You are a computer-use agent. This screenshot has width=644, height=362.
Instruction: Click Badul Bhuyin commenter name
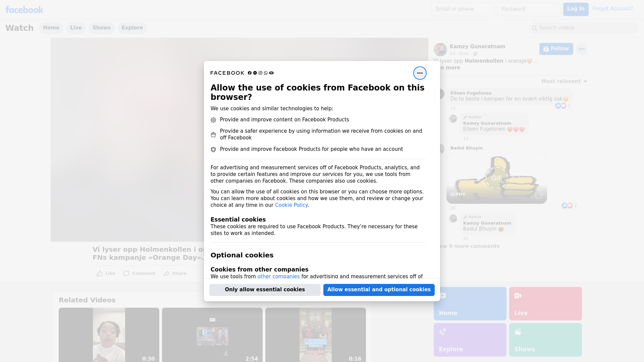467,148
